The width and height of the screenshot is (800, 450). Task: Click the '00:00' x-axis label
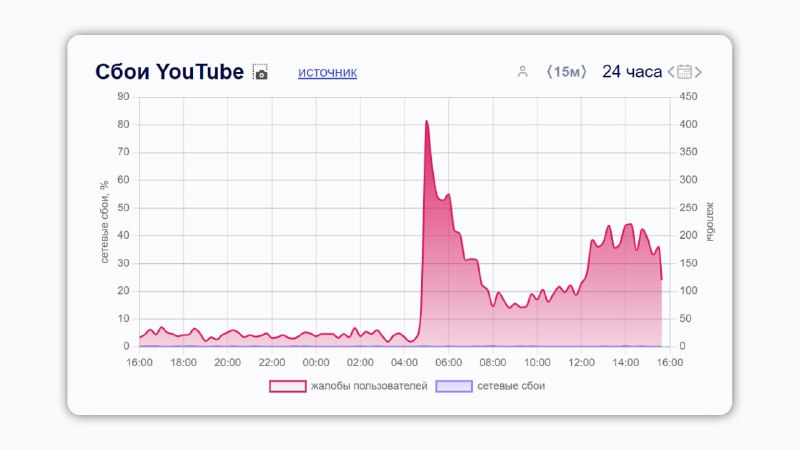[x=316, y=362]
